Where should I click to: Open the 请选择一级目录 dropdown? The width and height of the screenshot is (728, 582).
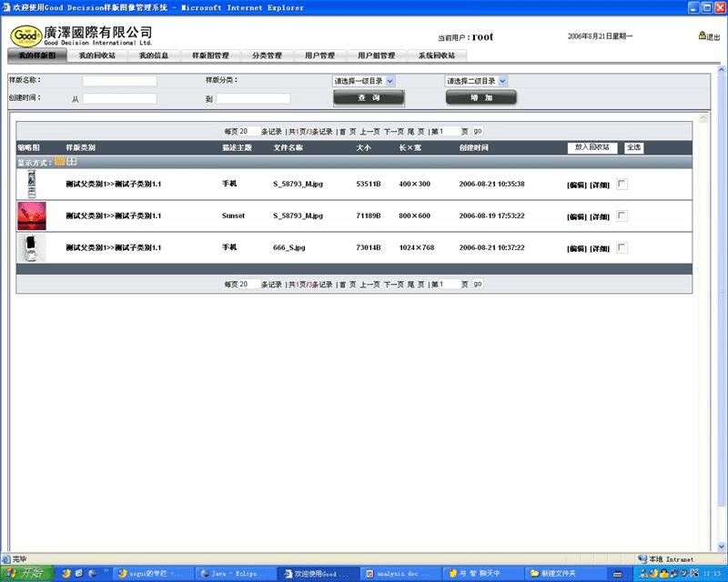(363, 81)
